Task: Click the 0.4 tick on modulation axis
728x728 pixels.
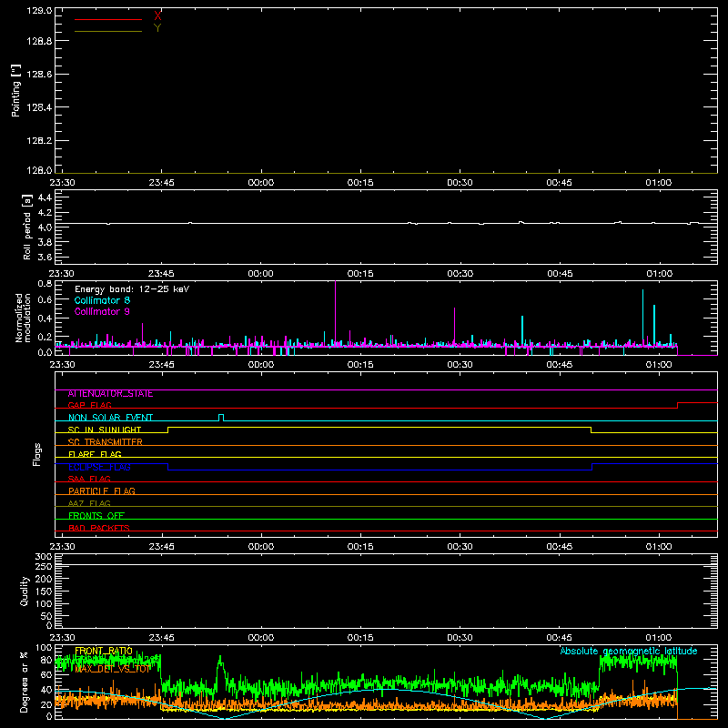Action: coord(45,318)
